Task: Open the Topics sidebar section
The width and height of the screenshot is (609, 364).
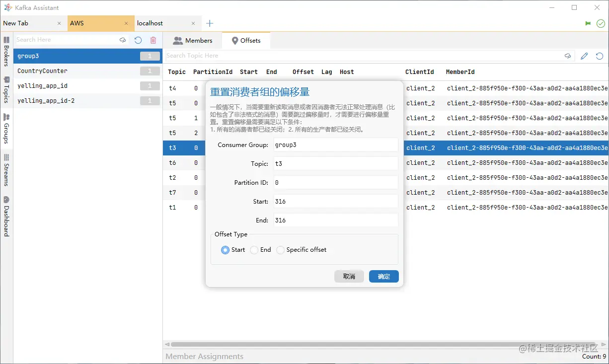Action: point(6,89)
